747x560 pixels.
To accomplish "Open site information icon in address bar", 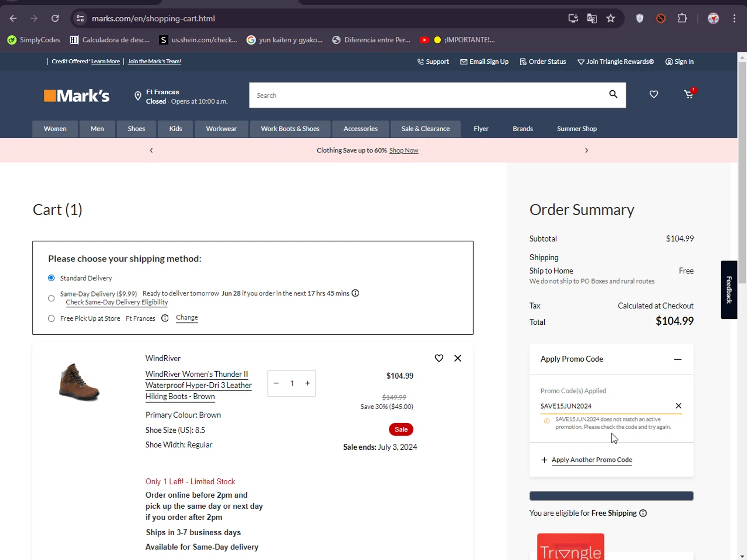I will point(80,18).
